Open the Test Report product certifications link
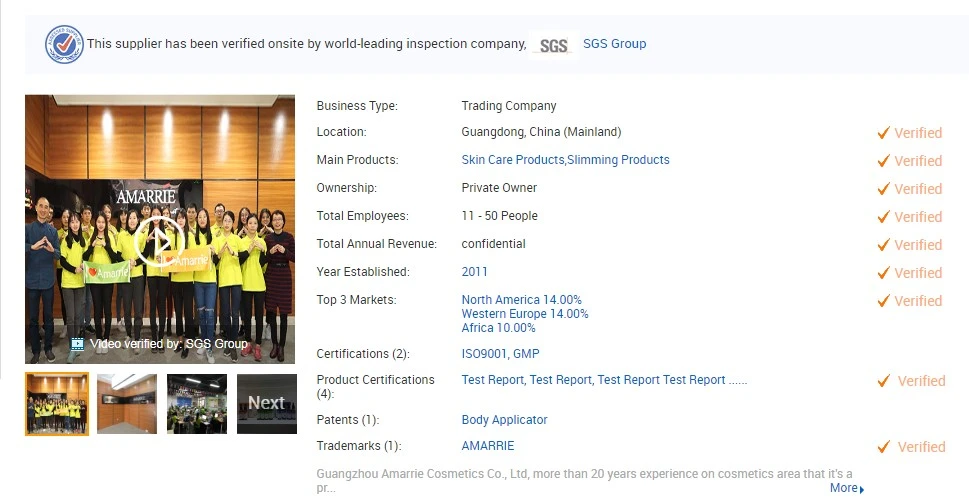Image resolution: width=969 pixels, height=503 pixels. pos(604,380)
